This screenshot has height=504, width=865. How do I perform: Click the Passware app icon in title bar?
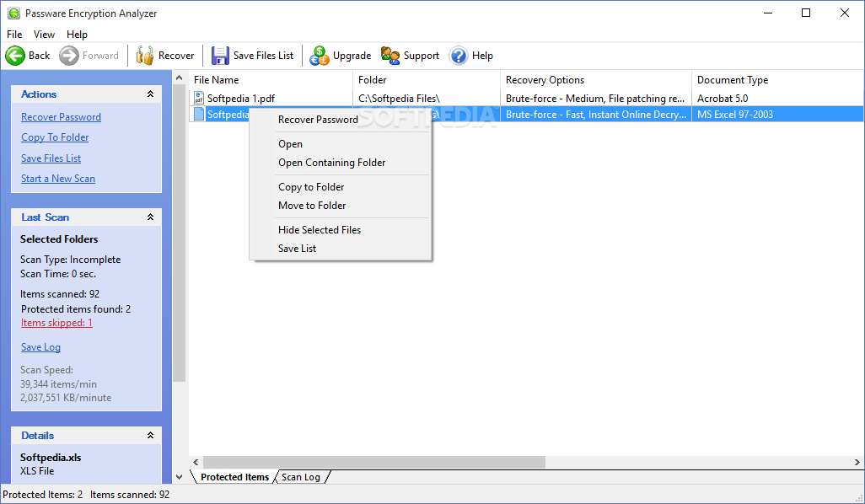[x=13, y=13]
